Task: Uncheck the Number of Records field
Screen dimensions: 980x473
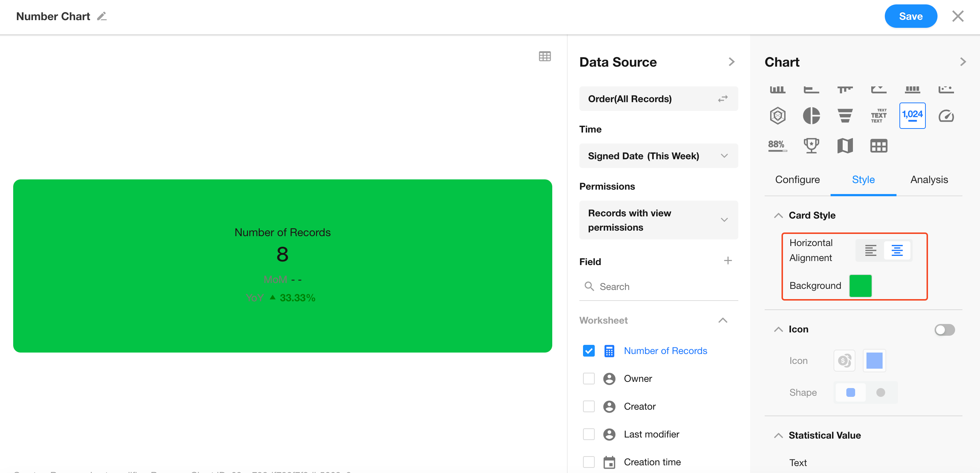Action: pyautogui.click(x=589, y=351)
